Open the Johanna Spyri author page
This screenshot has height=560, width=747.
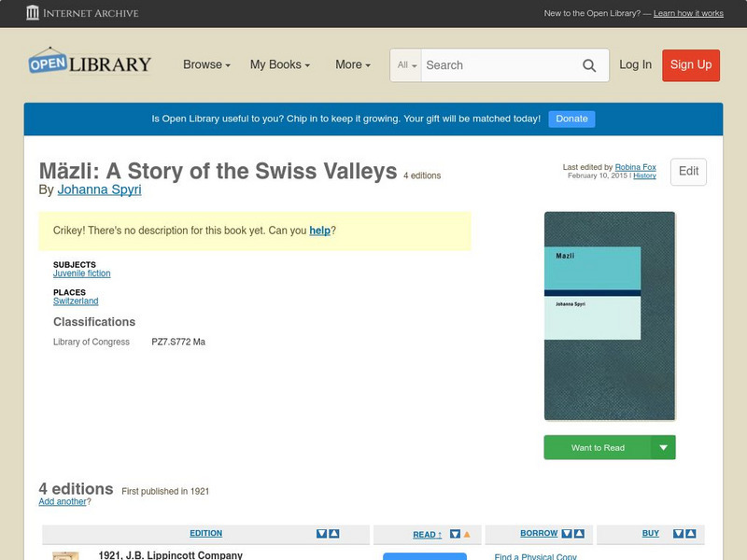[102, 189]
